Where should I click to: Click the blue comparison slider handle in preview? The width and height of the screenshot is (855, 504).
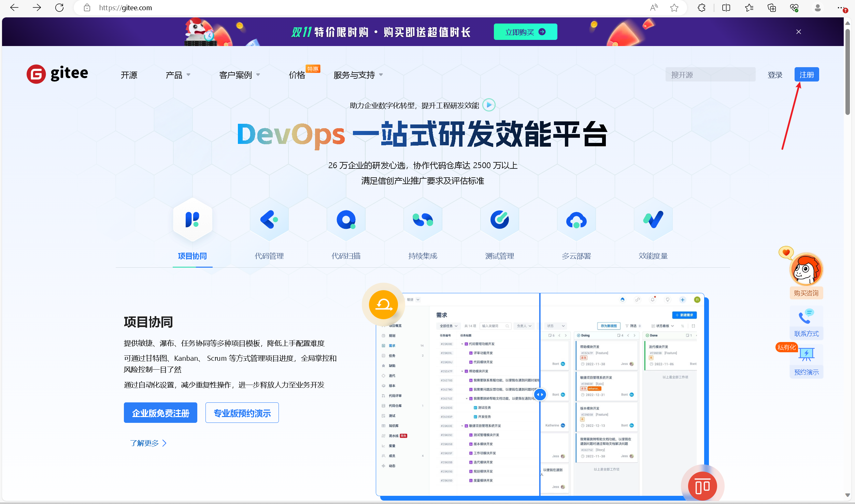point(540,395)
